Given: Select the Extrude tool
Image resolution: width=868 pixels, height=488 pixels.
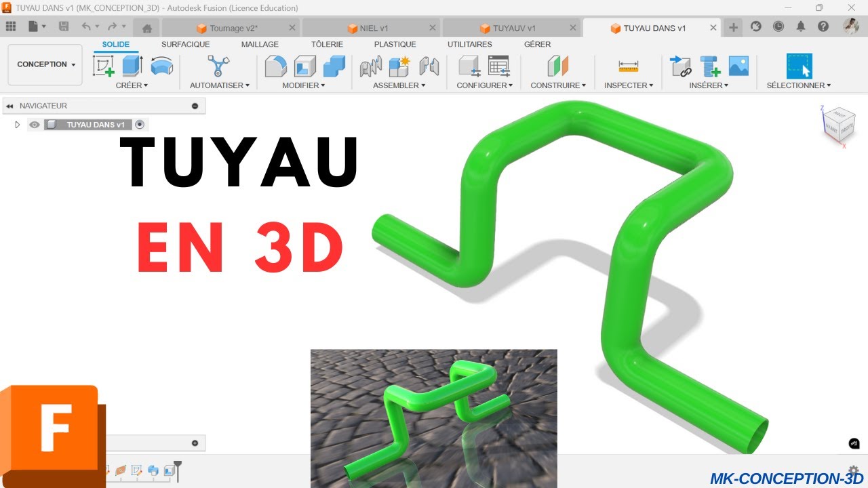Looking at the screenshot, I should tap(132, 66).
